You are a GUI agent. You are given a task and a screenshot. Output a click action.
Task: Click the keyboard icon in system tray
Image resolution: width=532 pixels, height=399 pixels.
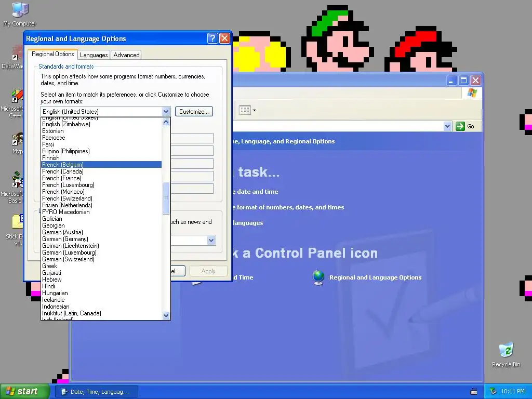[474, 392]
